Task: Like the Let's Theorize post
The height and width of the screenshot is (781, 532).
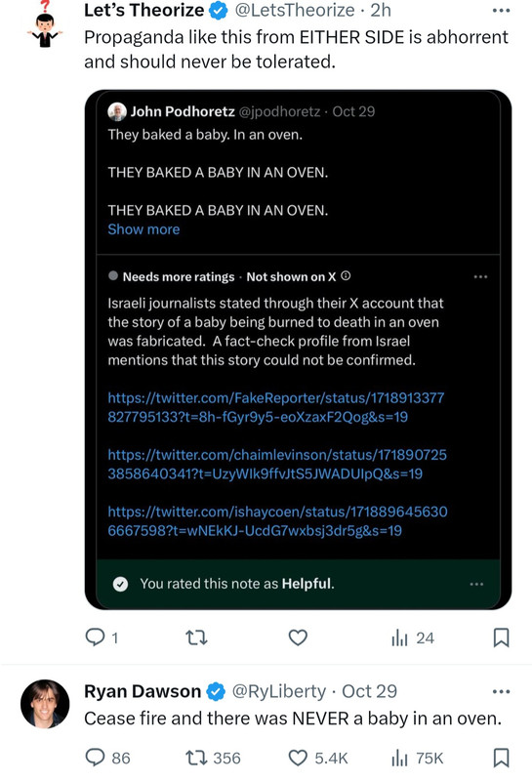Action: click(x=298, y=637)
